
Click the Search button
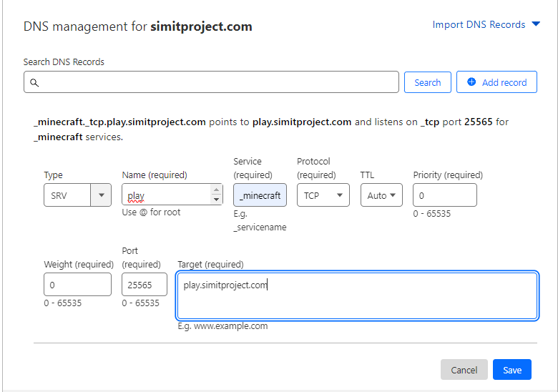[x=427, y=82]
